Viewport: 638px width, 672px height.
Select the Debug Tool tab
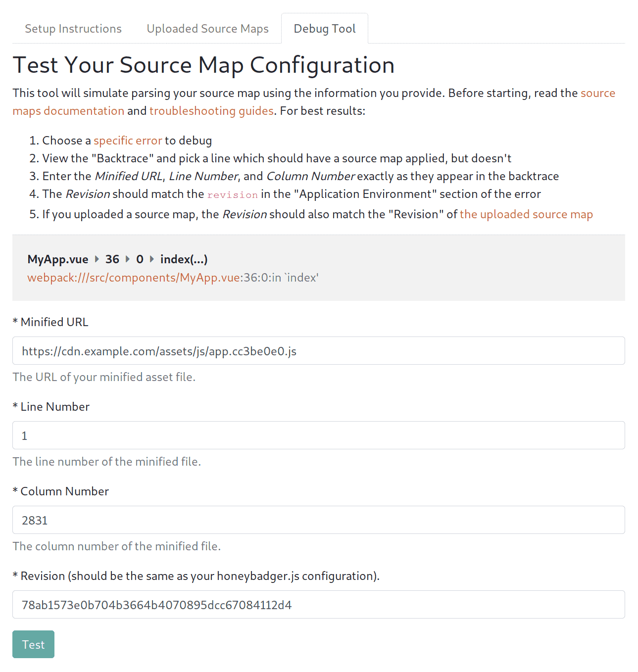[x=325, y=29]
